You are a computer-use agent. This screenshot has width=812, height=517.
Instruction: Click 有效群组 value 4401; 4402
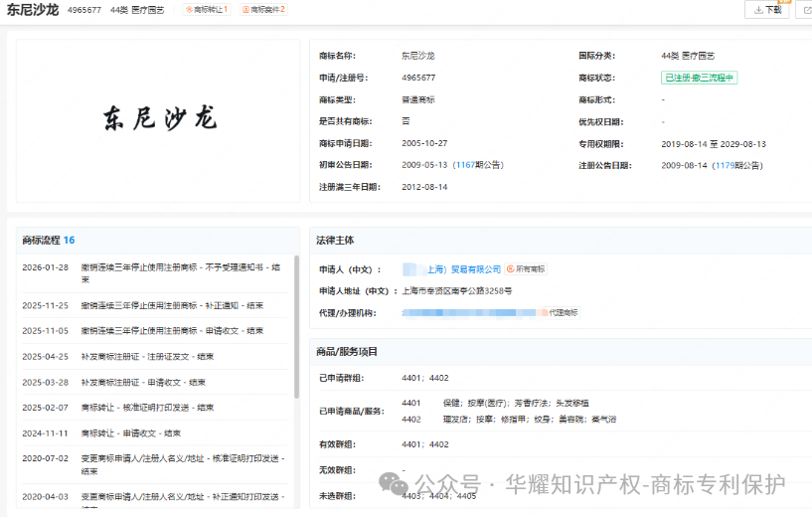tap(425, 444)
